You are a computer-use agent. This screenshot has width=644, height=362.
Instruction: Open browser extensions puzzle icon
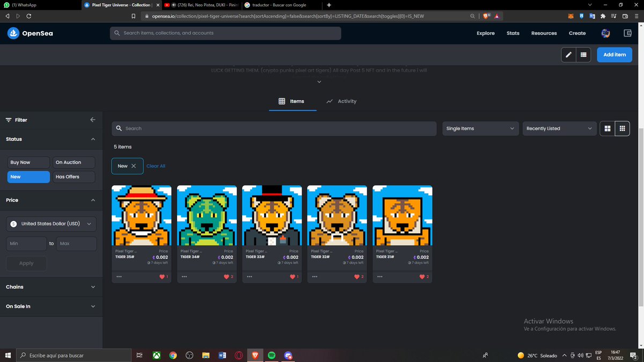(x=602, y=16)
